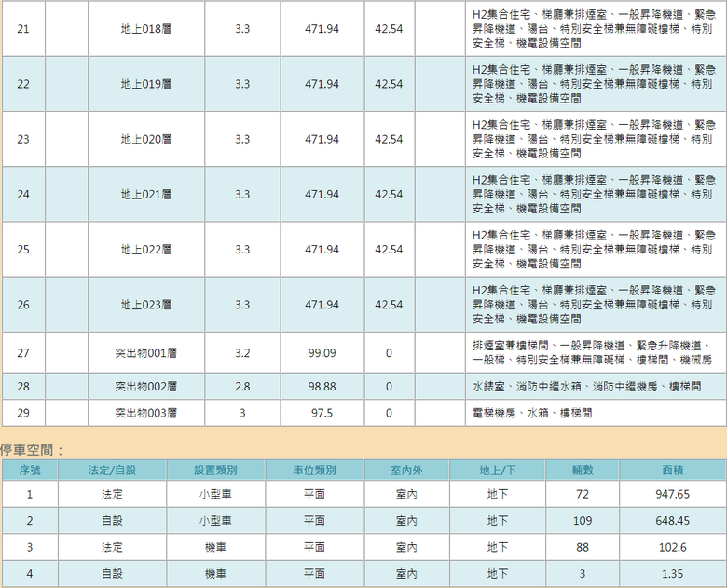This screenshot has width=727, height=588.
Task: Click the 地上/下 column header
Action: coord(498,471)
